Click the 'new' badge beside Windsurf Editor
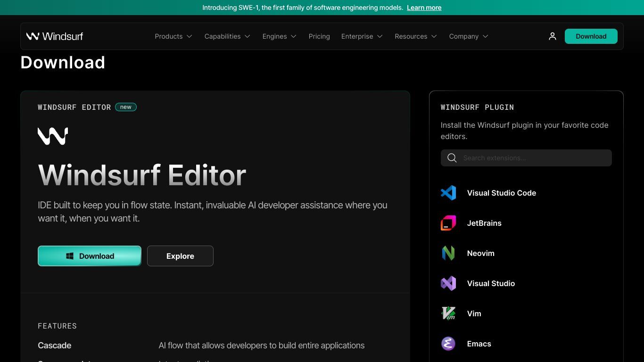The width and height of the screenshot is (644, 362). [126, 107]
